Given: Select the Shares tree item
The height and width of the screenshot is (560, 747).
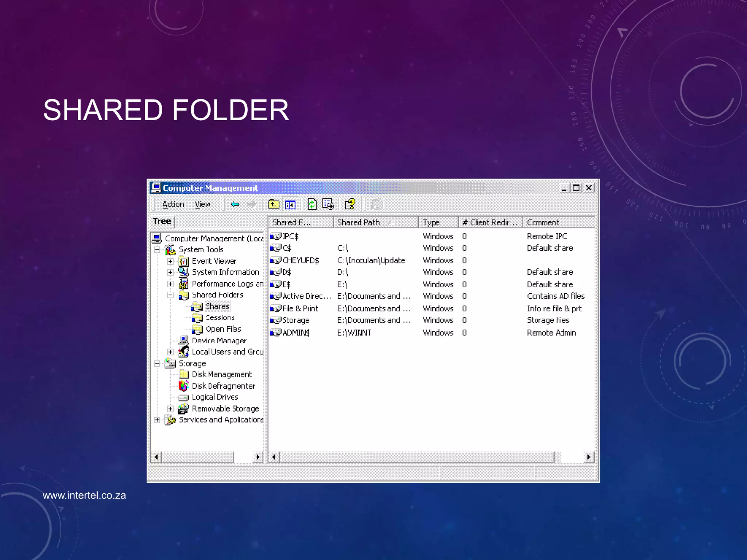Looking at the screenshot, I should (x=217, y=306).
